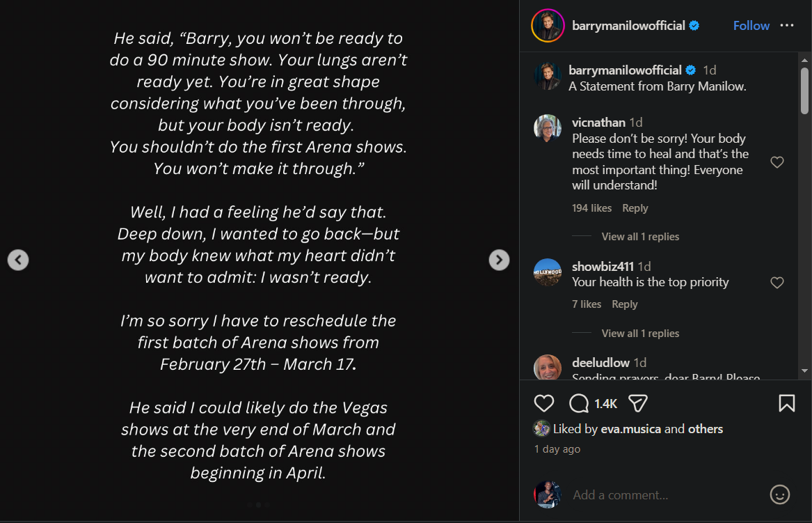The width and height of the screenshot is (812, 523).
Task: Like the post with the heart icon
Action: [544, 403]
